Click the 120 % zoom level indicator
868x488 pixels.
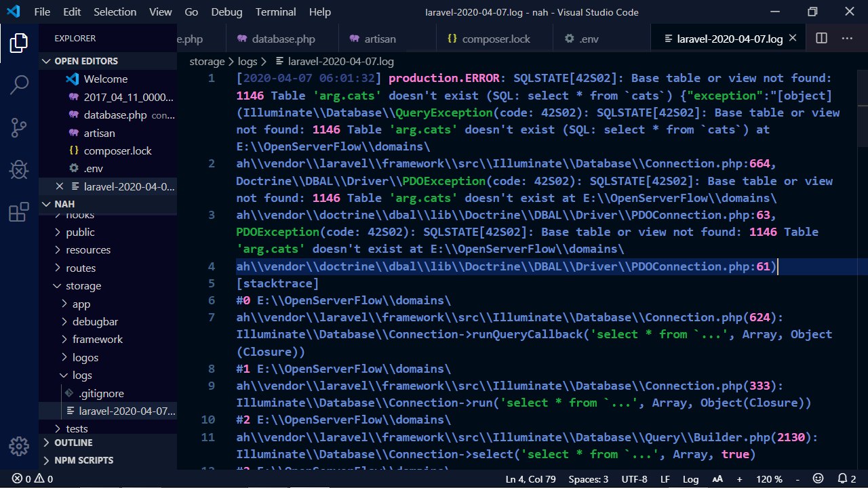pyautogui.click(x=768, y=479)
